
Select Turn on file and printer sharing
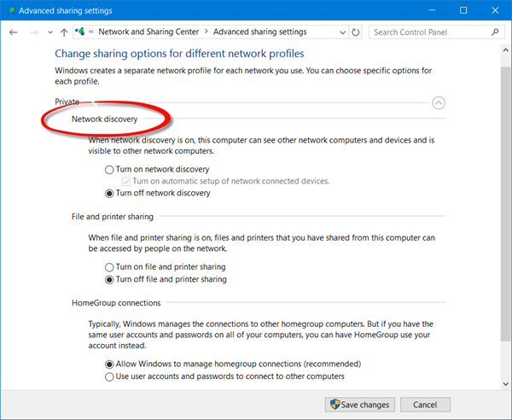[109, 267]
